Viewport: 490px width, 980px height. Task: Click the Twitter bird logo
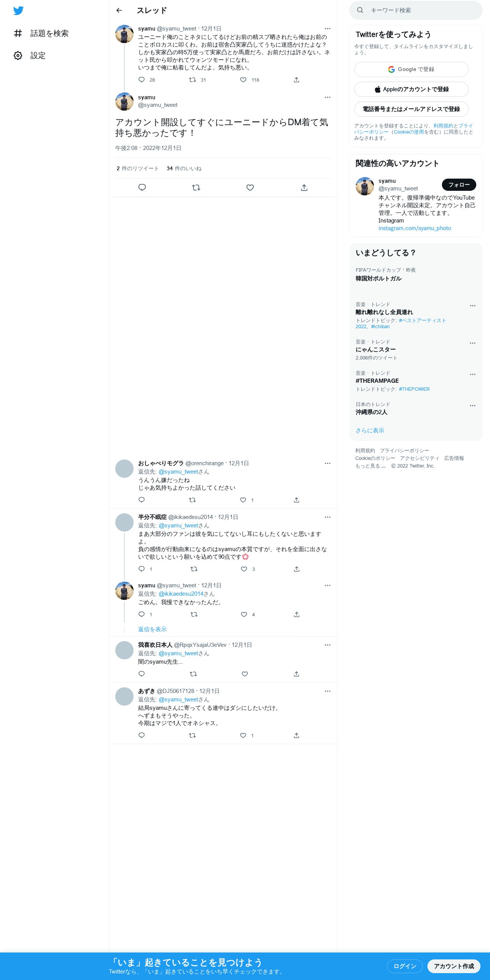point(18,10)
